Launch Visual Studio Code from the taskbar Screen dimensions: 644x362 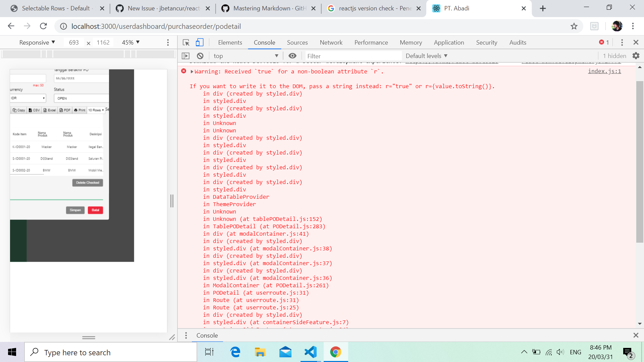tap(310, 352)
